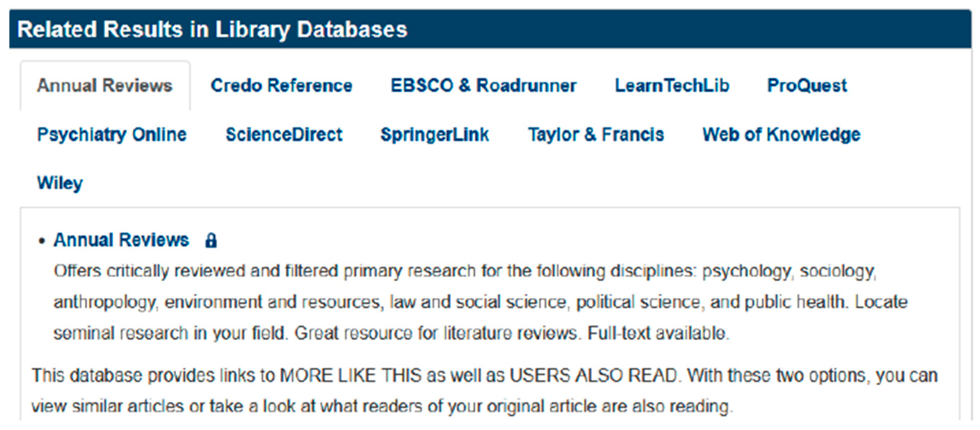
Task: Click the Related Results in Library Databases header
Action: pos(212,30)
